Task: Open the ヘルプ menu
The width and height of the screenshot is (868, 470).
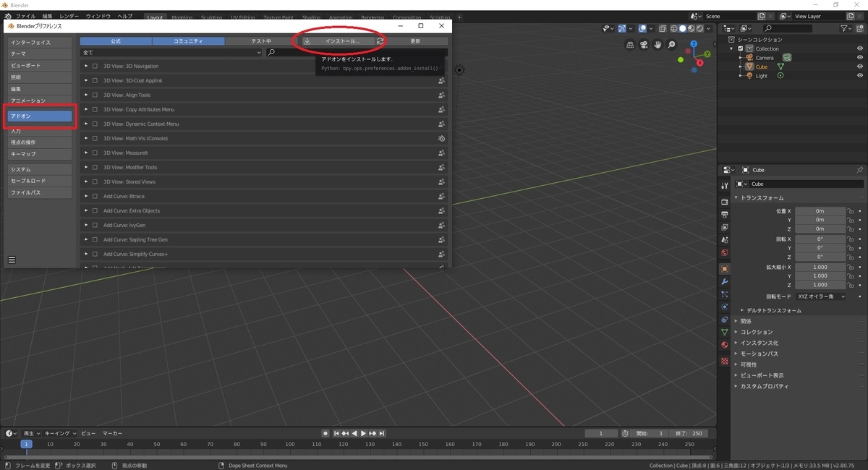Action: coord(125,16)
